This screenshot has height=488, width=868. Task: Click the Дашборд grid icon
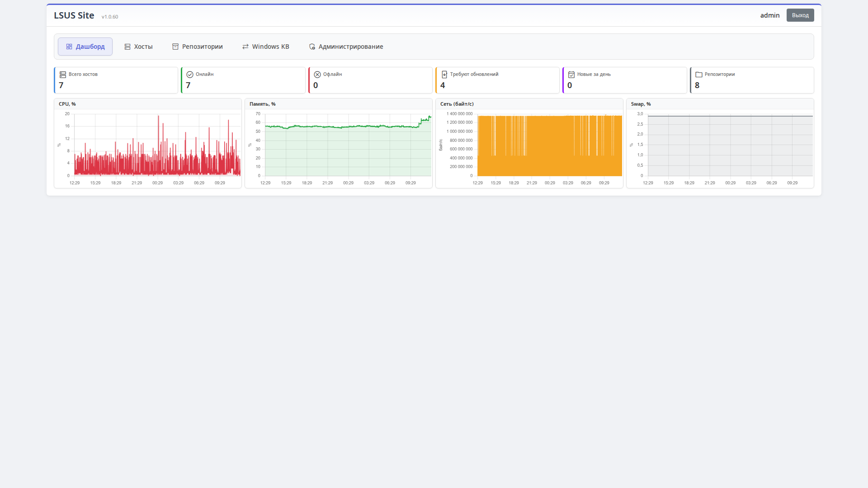tap(69, 47)
